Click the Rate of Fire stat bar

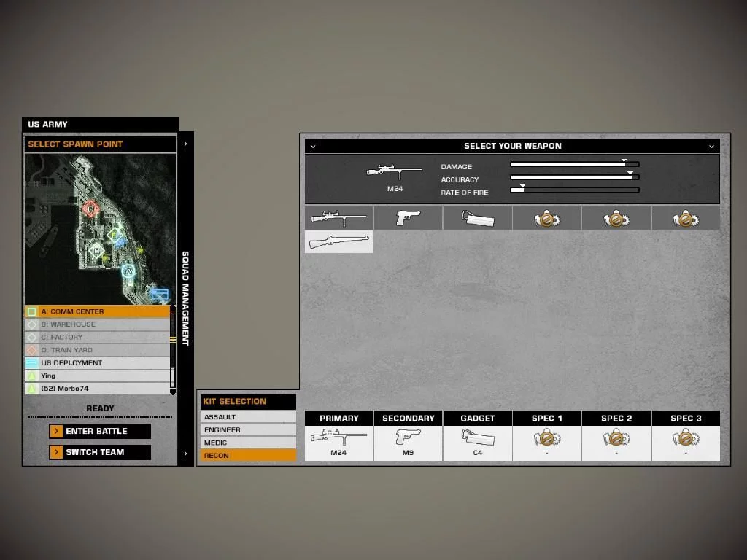click(x=575, y=190)
